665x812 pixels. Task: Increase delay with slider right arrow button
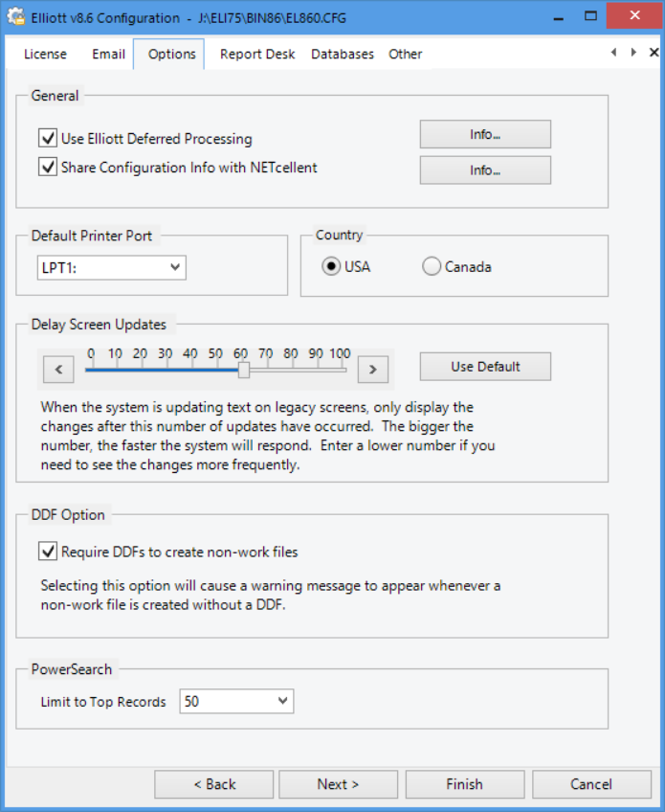[x=372, y=370]
